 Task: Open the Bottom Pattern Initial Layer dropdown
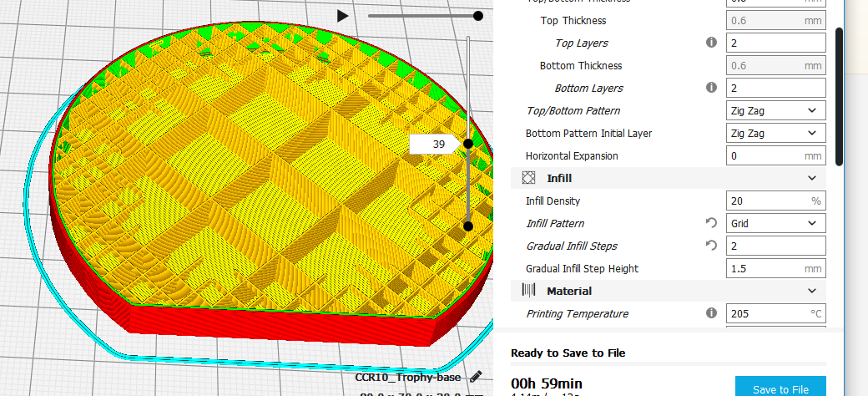775,133
